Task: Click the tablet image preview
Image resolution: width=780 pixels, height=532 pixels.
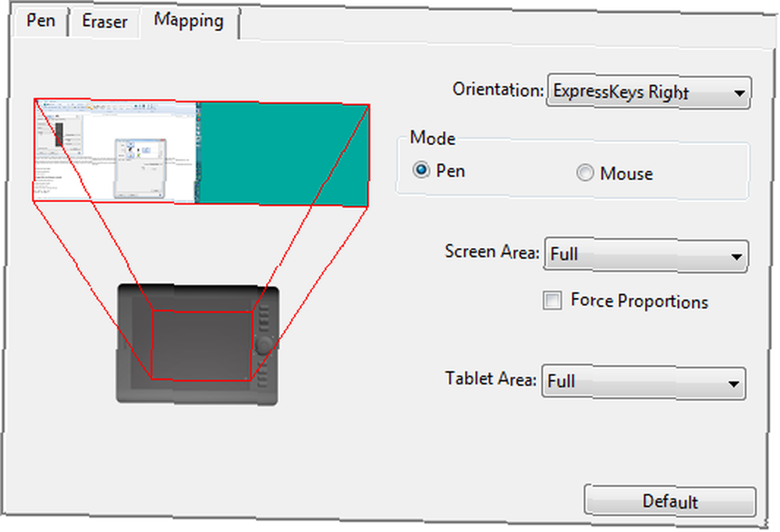Action: [x=197, y=345]
